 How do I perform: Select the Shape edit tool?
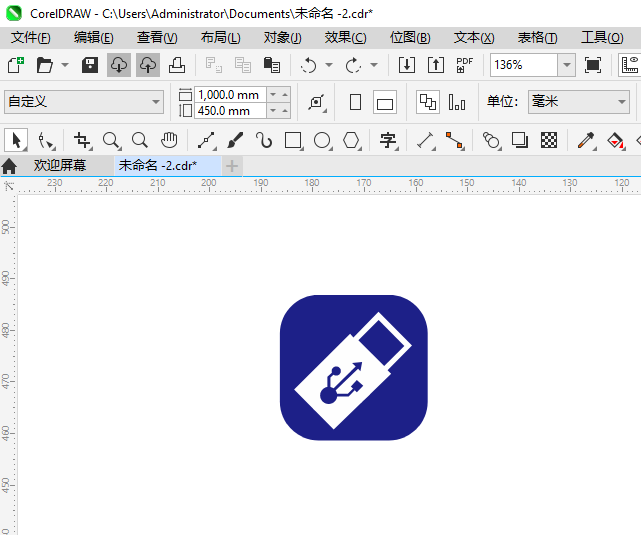[x=46, y=141]
